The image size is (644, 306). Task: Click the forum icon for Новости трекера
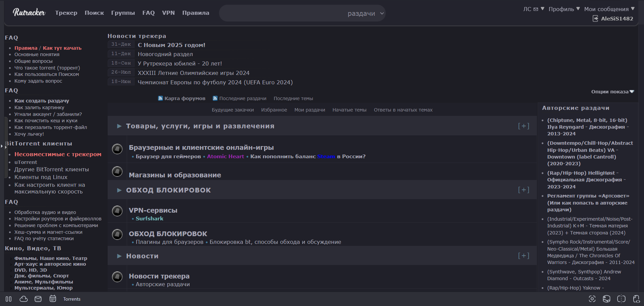click(x=117, y=277)
